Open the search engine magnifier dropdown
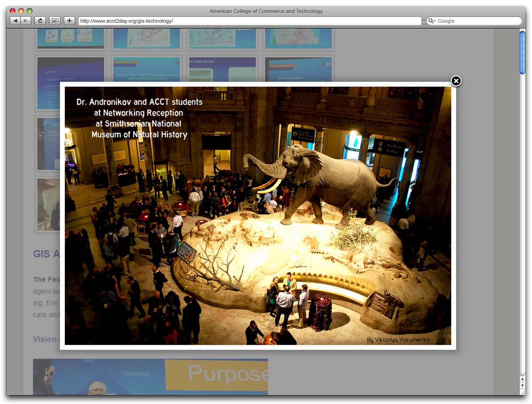This screenshot has height=404, width=532. 432,21
